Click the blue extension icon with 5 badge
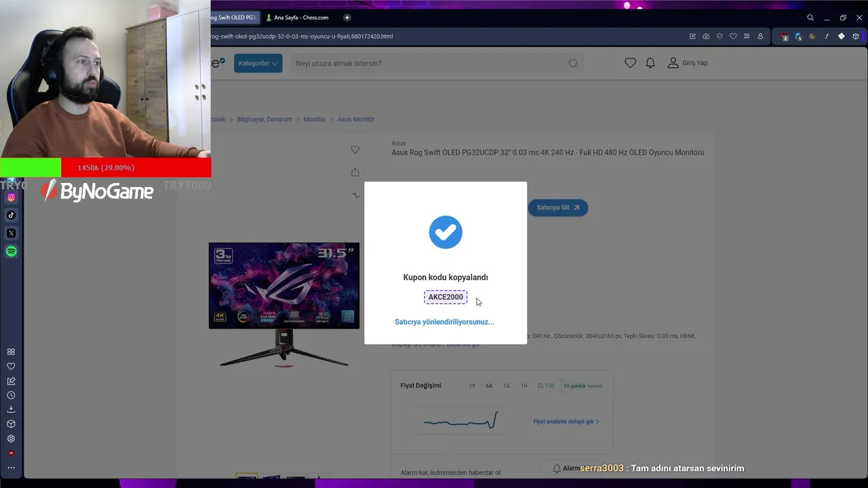 pyautogui.click(x=798, y=37)
